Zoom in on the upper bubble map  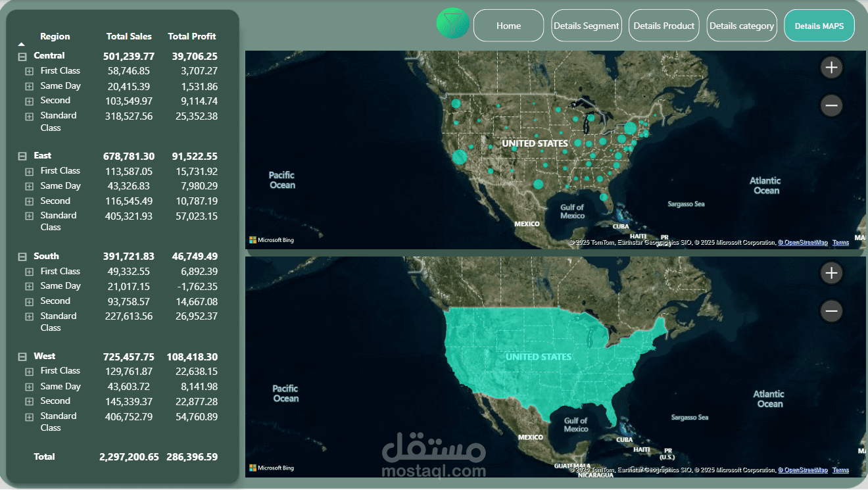click(x=831, y=67)
